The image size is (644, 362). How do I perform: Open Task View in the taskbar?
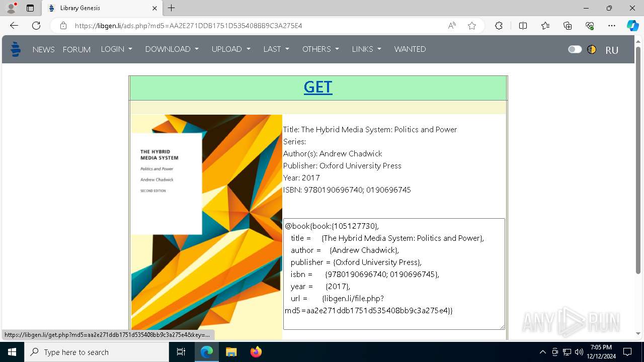pos(182,352)
